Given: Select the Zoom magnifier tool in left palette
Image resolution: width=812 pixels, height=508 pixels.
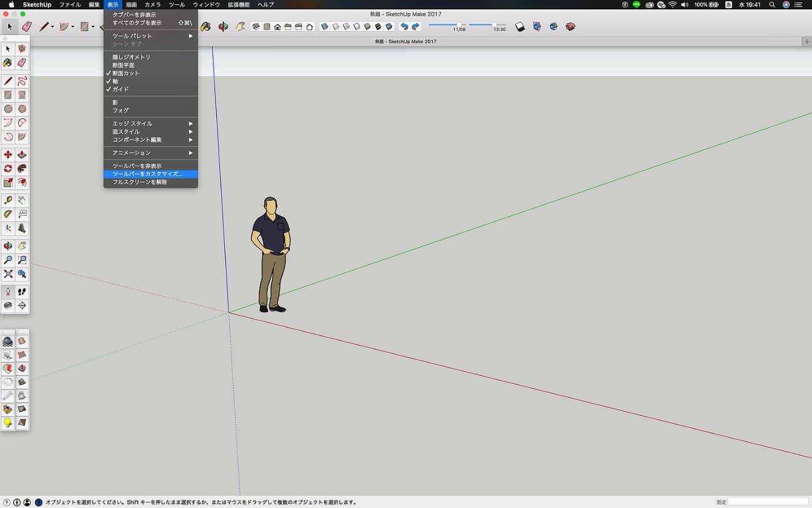Looking at the screenshot, I should click(8, 260).
